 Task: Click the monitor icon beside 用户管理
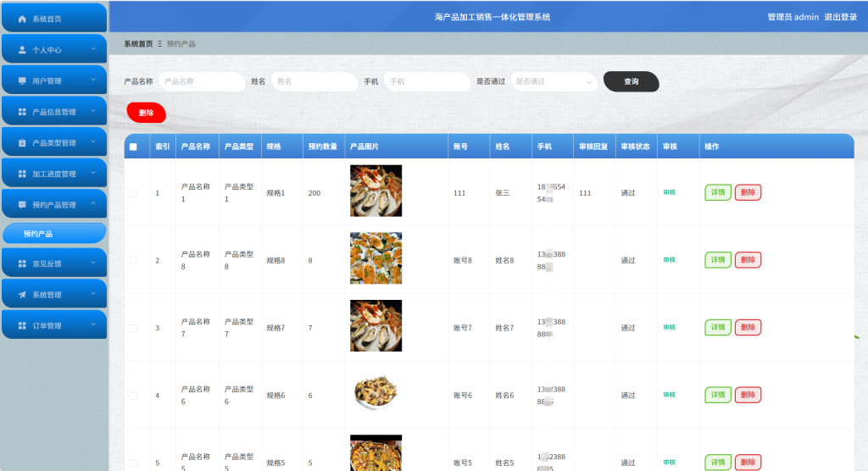[22, 80]
